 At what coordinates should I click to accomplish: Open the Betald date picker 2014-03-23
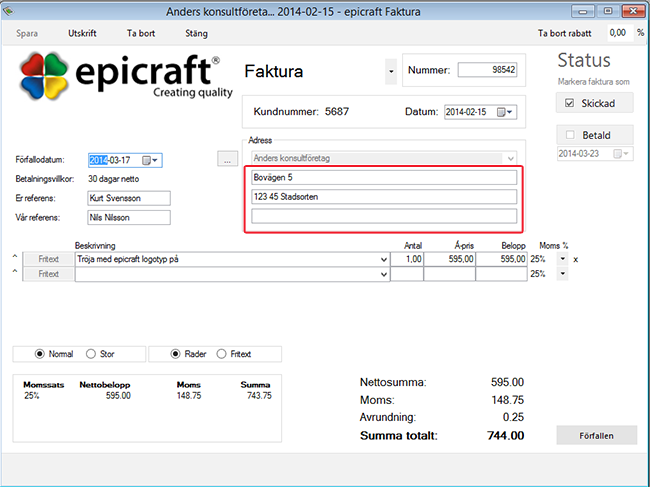621,154
